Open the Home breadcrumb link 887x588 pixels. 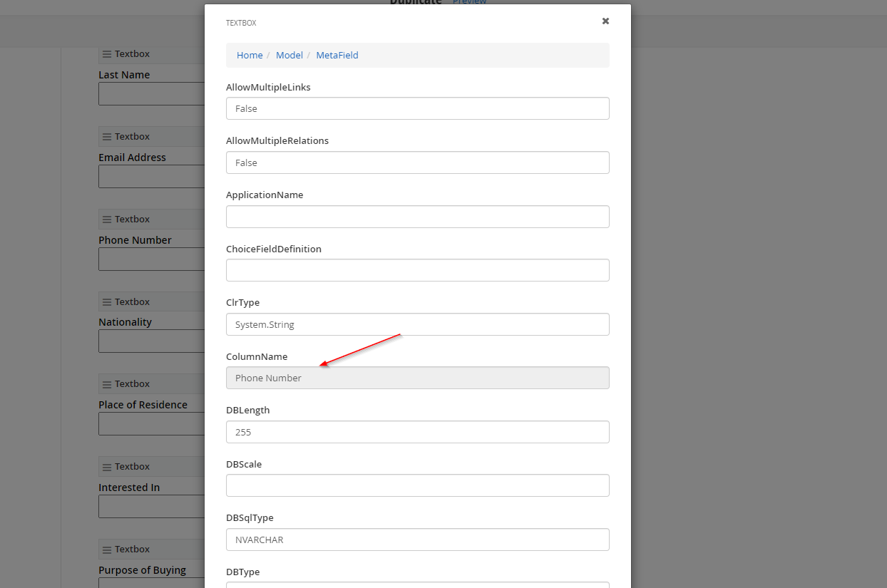point(250,55)
